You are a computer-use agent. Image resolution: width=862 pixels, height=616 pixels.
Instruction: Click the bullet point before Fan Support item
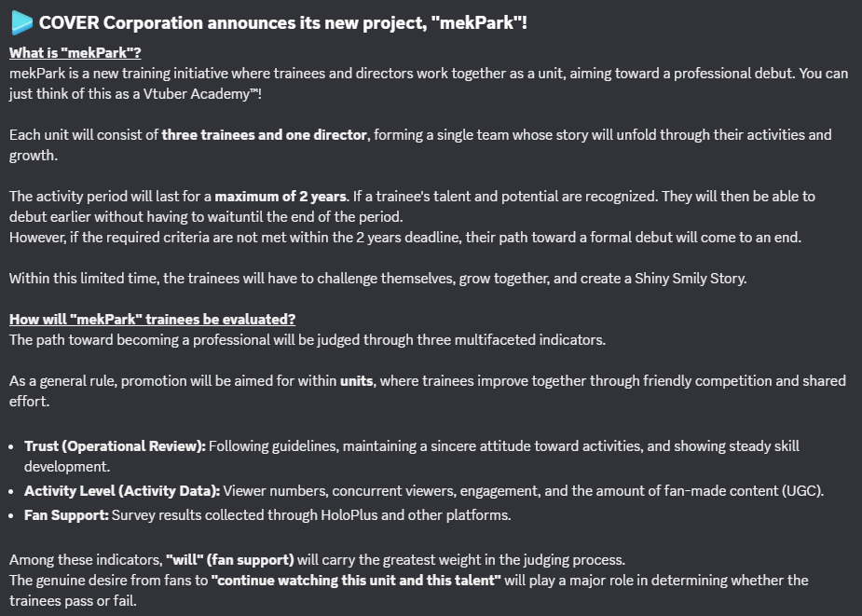(x=11, y=516)
